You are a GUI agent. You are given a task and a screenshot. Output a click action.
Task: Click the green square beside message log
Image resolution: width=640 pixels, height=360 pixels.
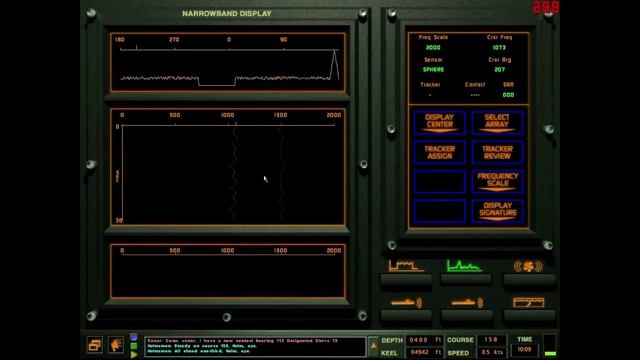pos(133,346)
